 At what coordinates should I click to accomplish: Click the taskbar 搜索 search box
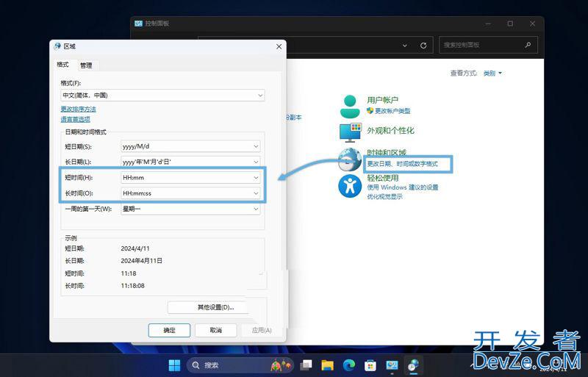point(240,365)
